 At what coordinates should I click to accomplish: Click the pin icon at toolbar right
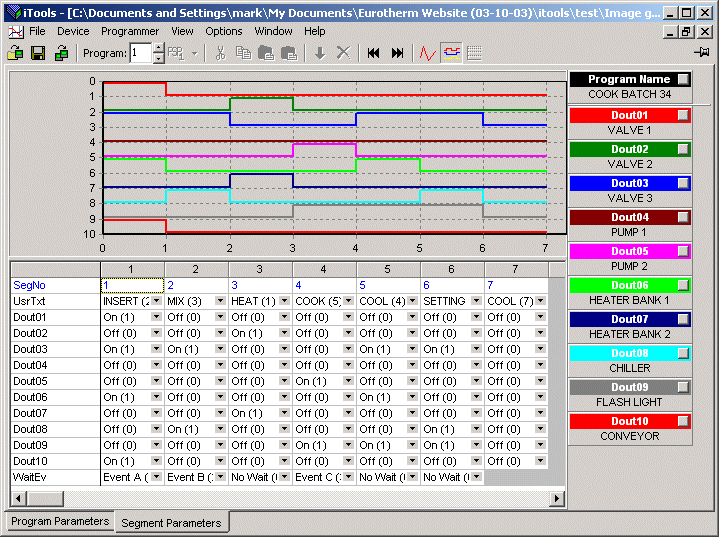(702, 52)
